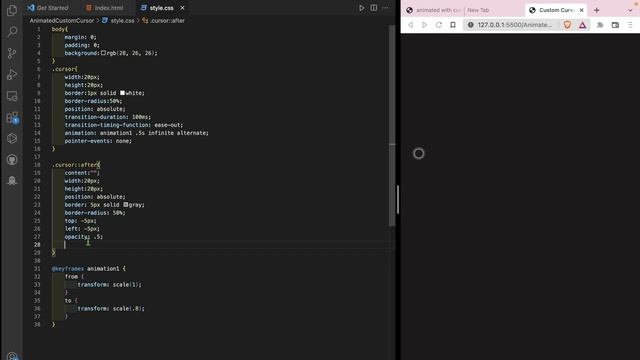
Task: Open the Brave Shields lion icon
Action: click(x=567, y=25)
